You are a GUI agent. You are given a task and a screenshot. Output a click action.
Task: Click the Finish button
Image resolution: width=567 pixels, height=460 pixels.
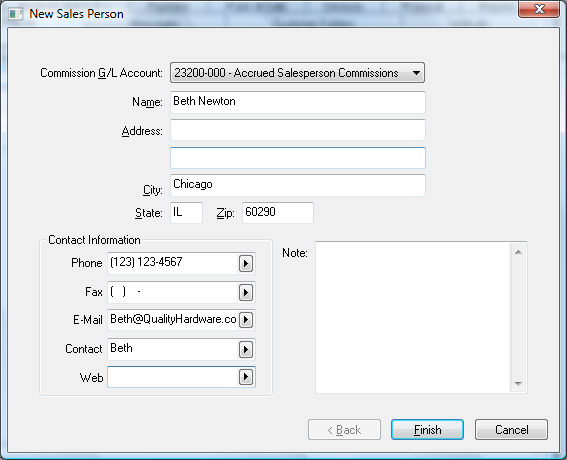pyautogui.click(x=427, y=430)
